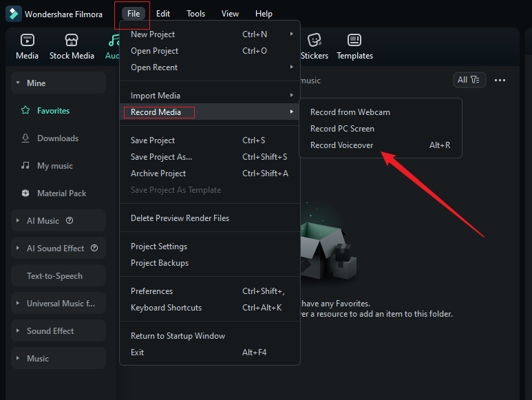Open the Edit menu

163,14
